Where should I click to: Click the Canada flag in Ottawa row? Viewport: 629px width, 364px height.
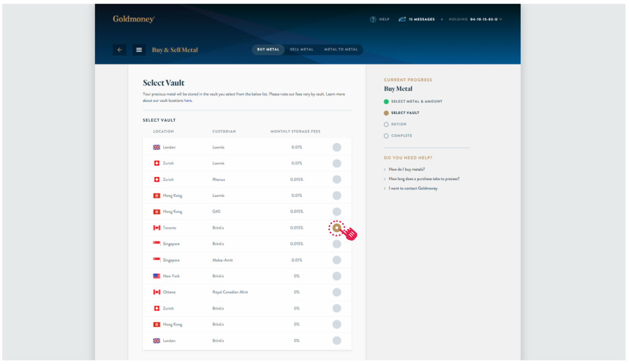point(157,292)
